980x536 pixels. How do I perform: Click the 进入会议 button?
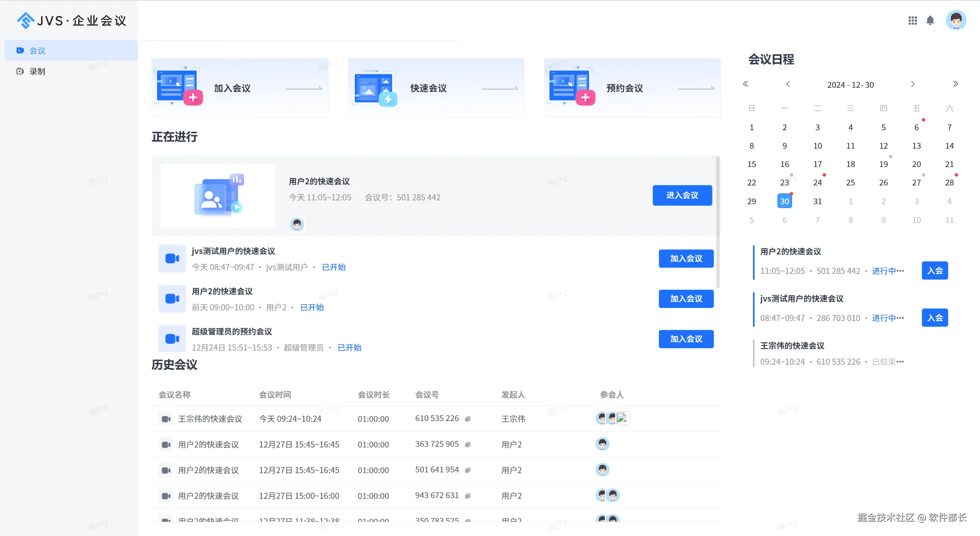click(x=682, y=195)
